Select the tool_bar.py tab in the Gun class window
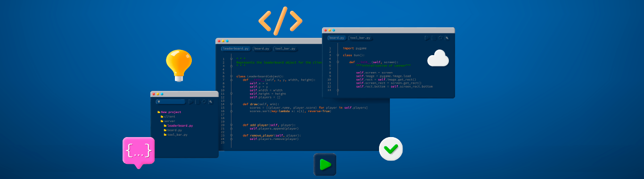Viewport: 644px width, 179px height. 360,38
